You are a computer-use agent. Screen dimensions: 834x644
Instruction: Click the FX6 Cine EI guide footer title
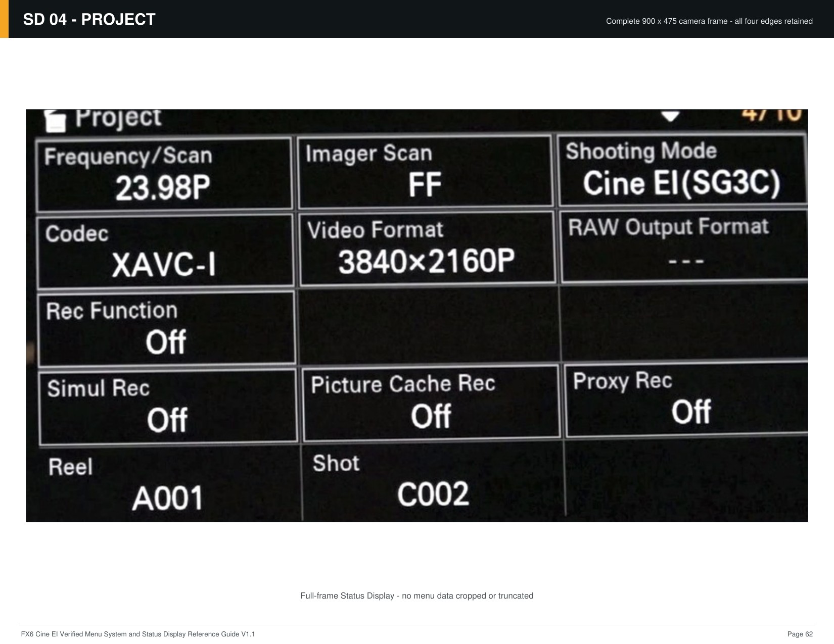138,634
